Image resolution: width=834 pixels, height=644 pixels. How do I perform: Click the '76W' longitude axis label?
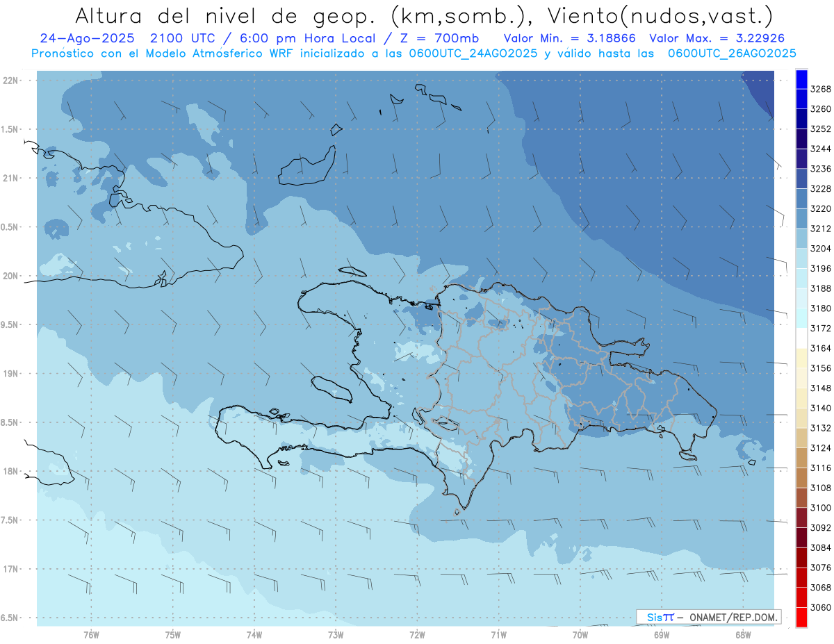tap(91, 635)
